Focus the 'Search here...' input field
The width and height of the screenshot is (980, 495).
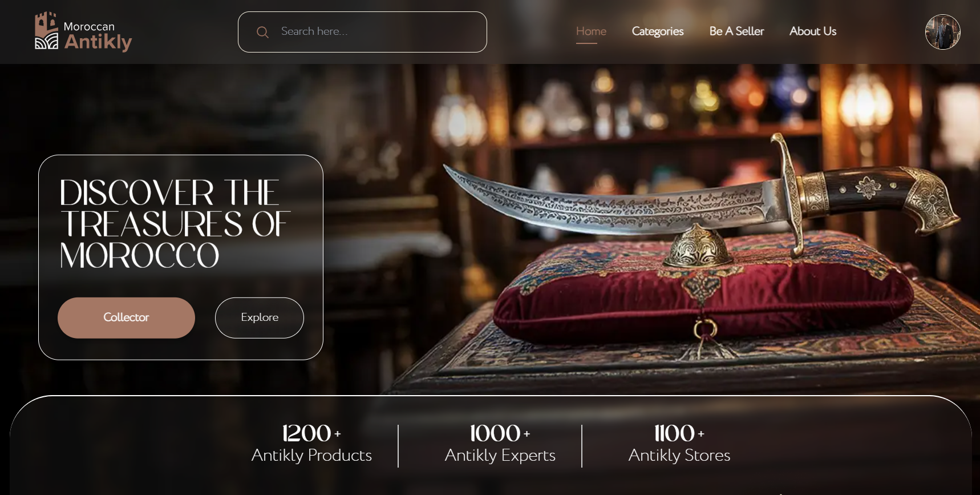[x=362, y=32]
